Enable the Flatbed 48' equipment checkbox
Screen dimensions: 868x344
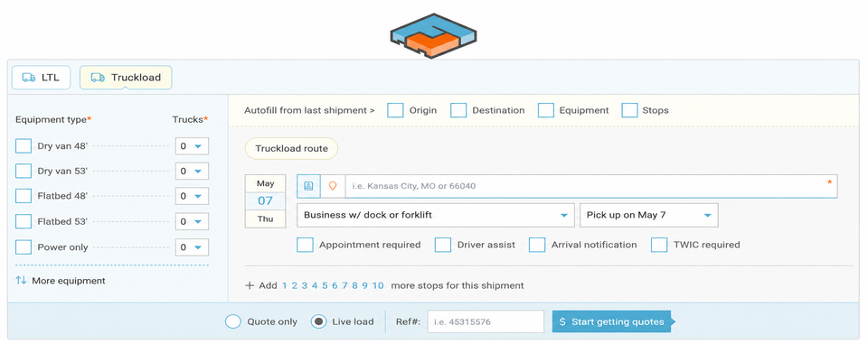pyautogui.click(x=24, y=196)
